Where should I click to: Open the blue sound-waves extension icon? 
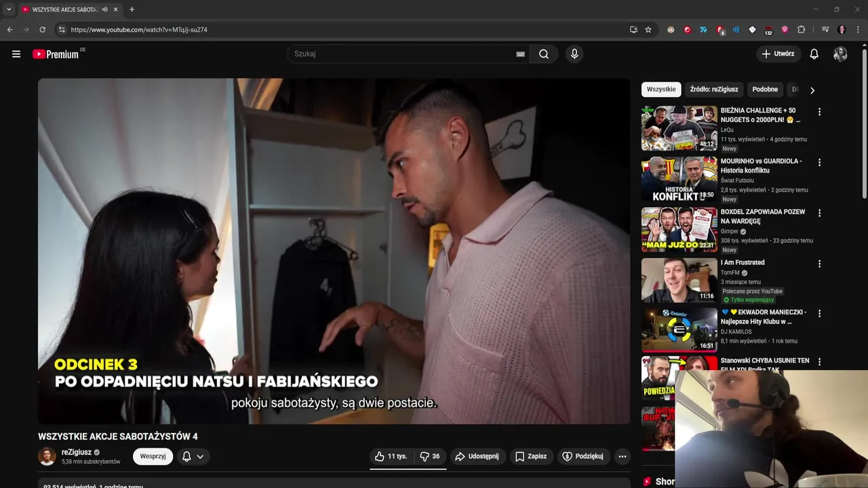pos(736,30)
